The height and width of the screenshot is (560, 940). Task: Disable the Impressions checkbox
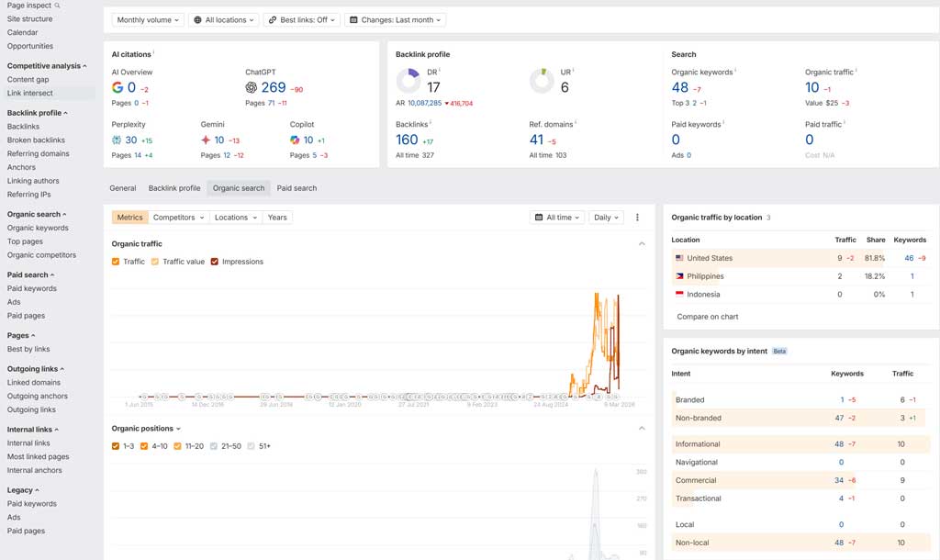pos(215,260)
